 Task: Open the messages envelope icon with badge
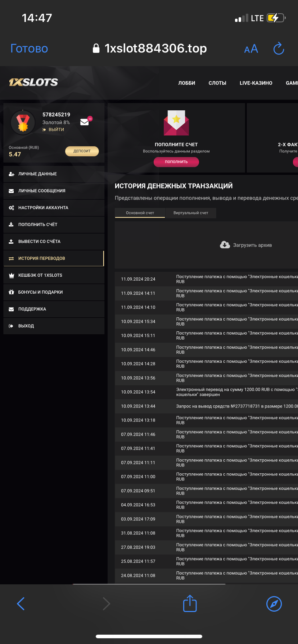[85, 122]
